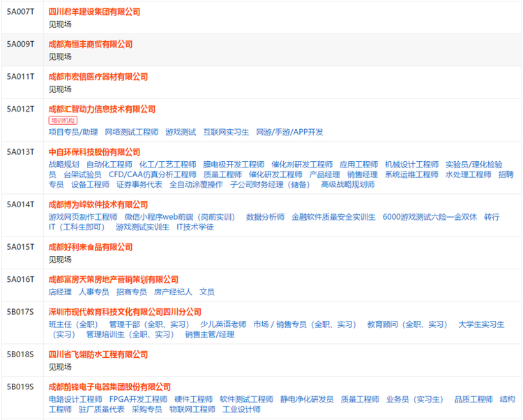Open 静电净化研发员 job posting
The width and height of the screenshot is (523, 420).
(x=307, y=399)
